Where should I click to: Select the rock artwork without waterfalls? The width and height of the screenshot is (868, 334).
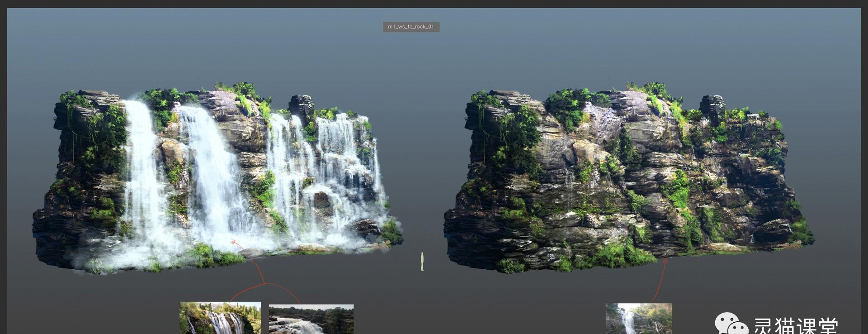(628, 178)
